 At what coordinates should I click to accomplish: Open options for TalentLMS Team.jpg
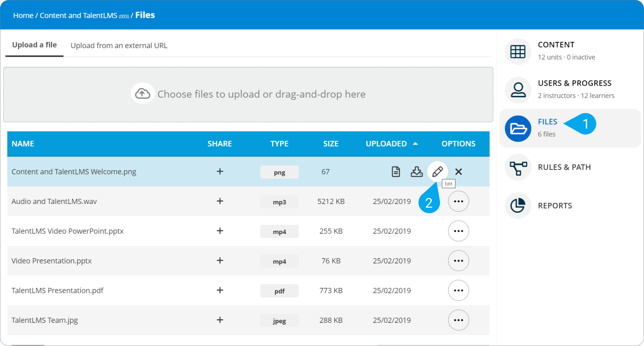(459, 320)
